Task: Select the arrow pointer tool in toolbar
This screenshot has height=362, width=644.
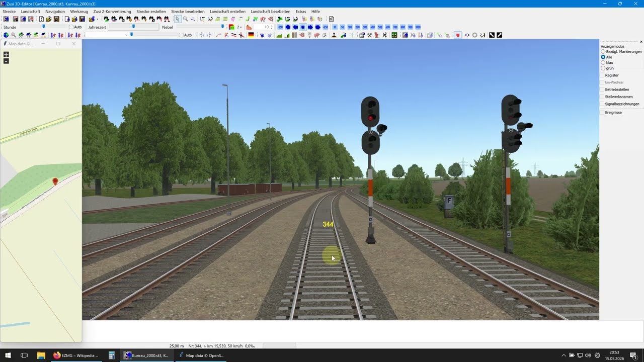Action: (177, 19)
